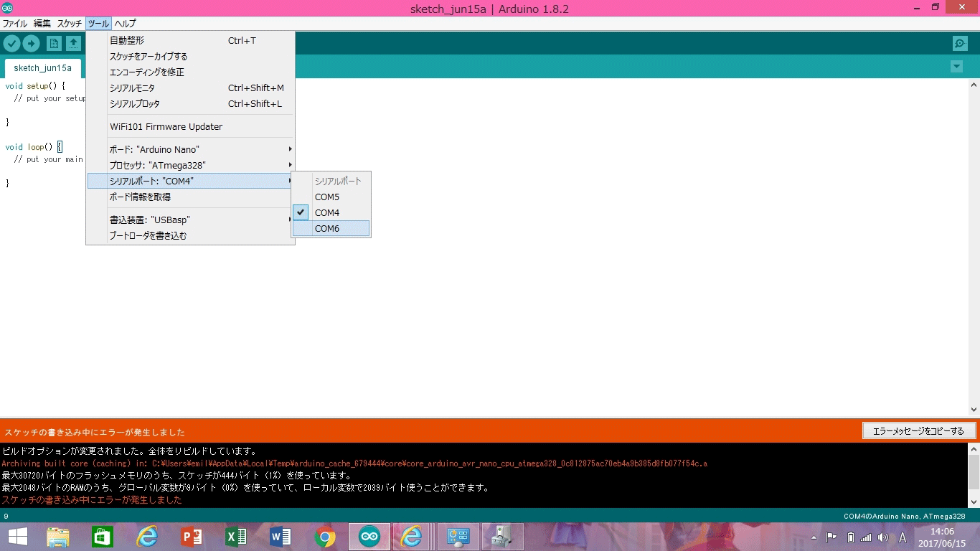The width and height of the screenshot is (980, 551).
Task: Select the COM6 serial port
Action: point(331,229)
